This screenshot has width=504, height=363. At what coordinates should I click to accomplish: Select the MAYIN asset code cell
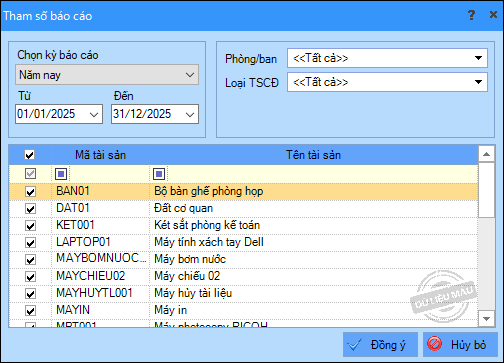click(x=100, y=310)
